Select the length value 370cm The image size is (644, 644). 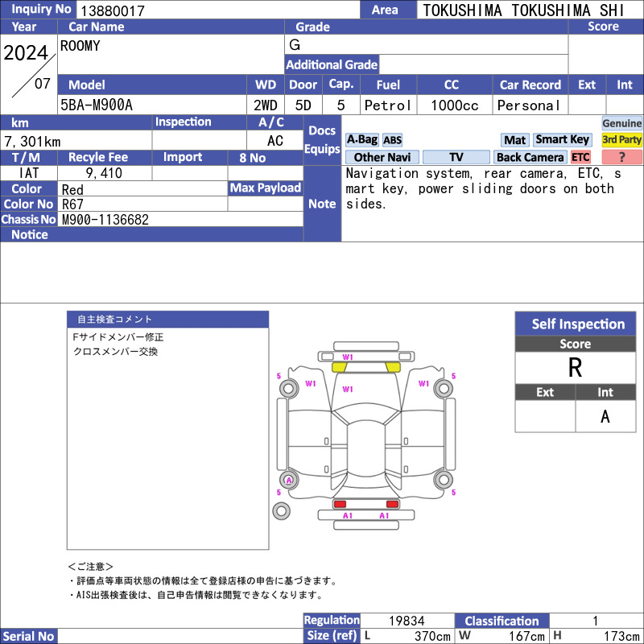click(432, 636)
